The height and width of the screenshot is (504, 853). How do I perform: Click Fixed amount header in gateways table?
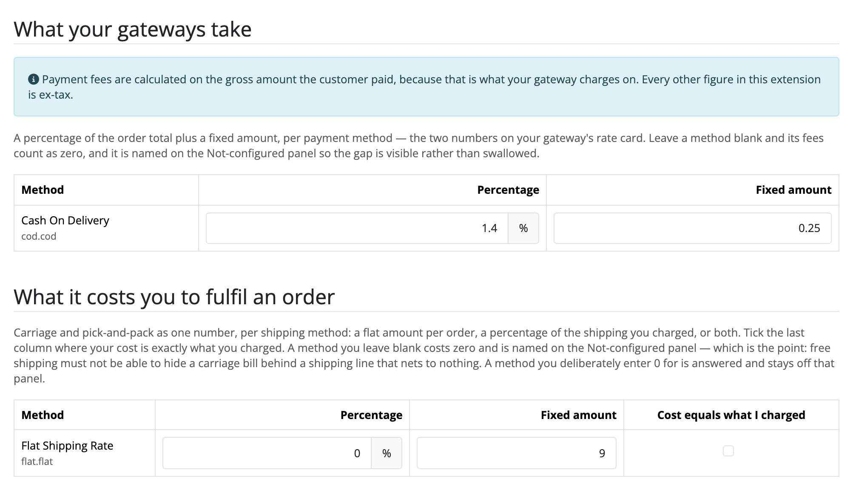click(793, 190)
